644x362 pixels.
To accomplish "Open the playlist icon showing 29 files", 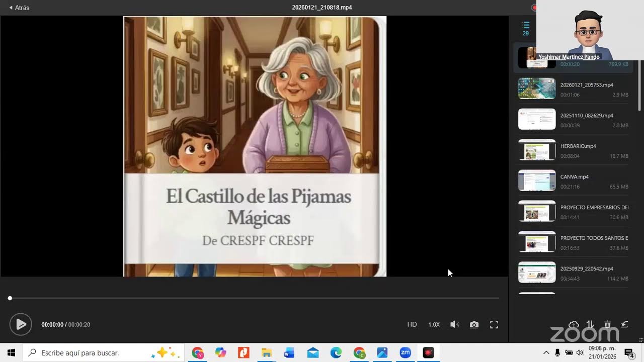I will (x=526, y=29).
